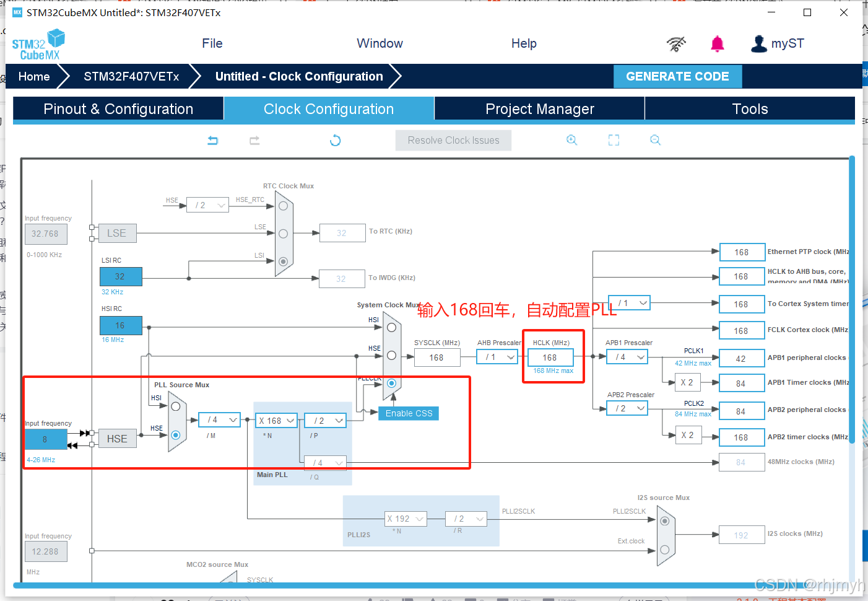The height and width of the screenshot is (601, 868).
Task: Zoom in on the clock tree
Action: (571, 139)
